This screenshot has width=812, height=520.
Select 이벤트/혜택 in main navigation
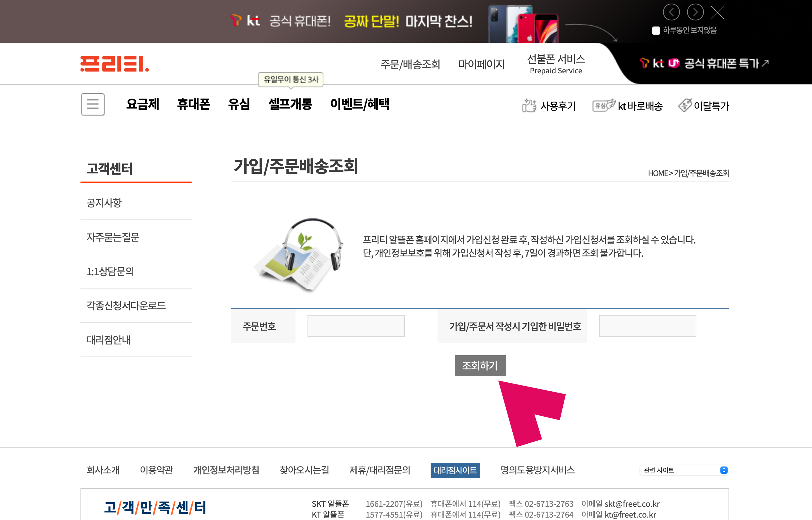tap(360, 104)
